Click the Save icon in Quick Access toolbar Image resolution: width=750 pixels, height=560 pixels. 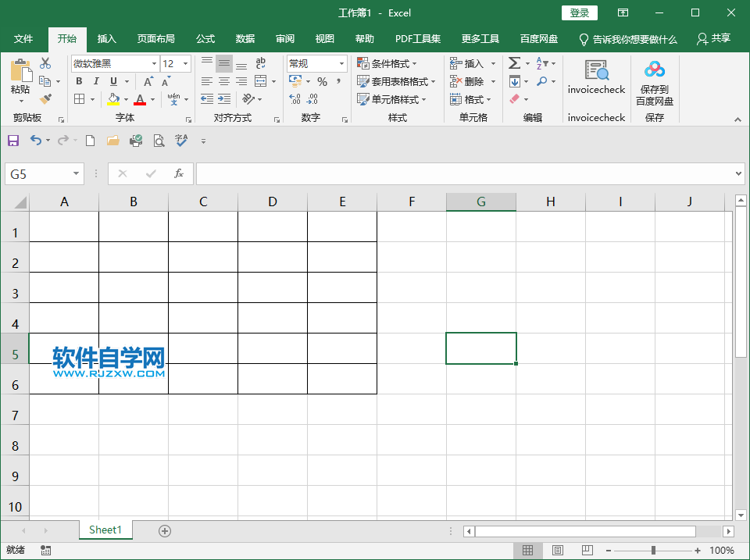pyautogui.click(x=12, y=141)
